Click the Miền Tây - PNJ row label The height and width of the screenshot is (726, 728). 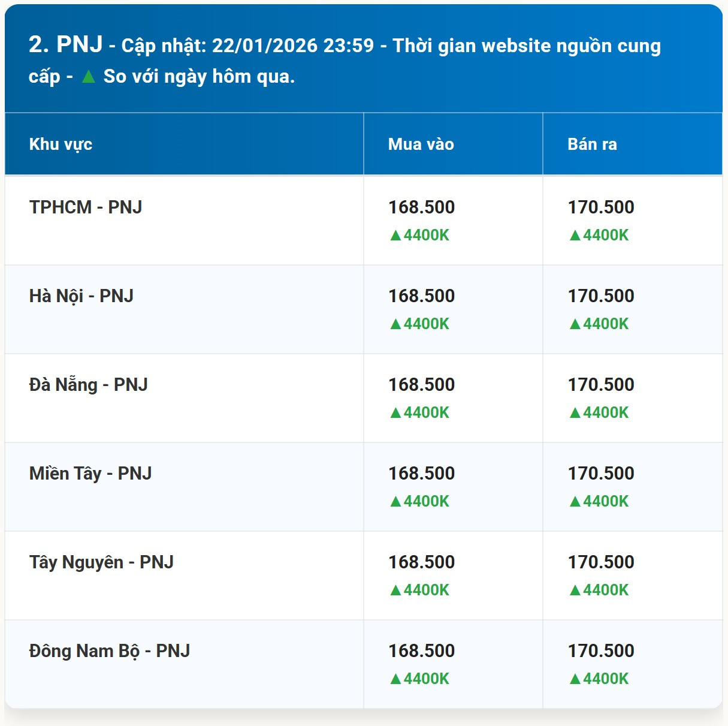pyautogui.click(x=90, y=473)
